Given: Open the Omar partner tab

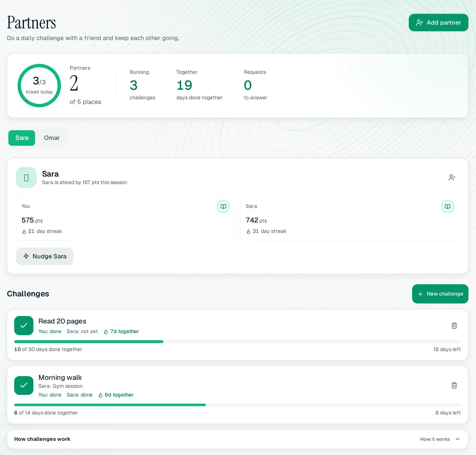Looking at the screenshot, I should (x=52, y=138).
